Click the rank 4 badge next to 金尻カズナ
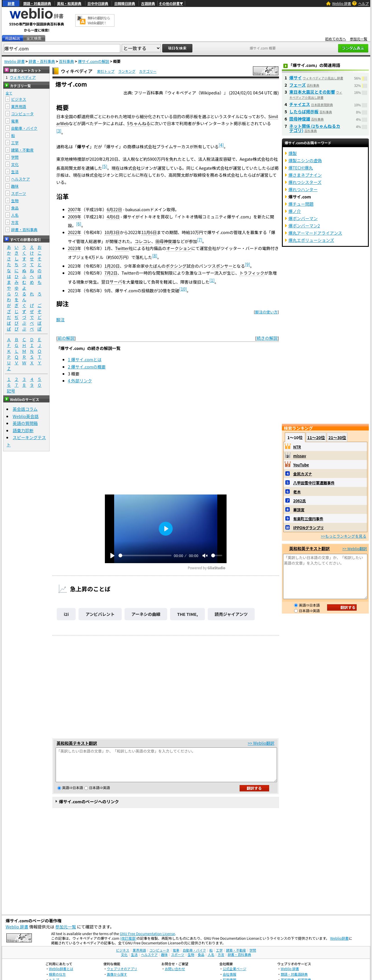The height and width of the screenshot is (980, 372). [288, 474]
